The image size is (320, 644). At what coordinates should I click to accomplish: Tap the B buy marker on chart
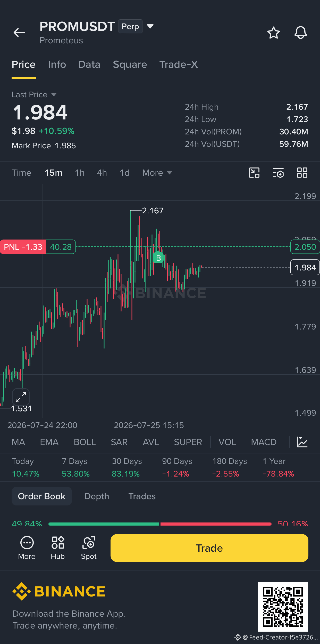(158, 257)
